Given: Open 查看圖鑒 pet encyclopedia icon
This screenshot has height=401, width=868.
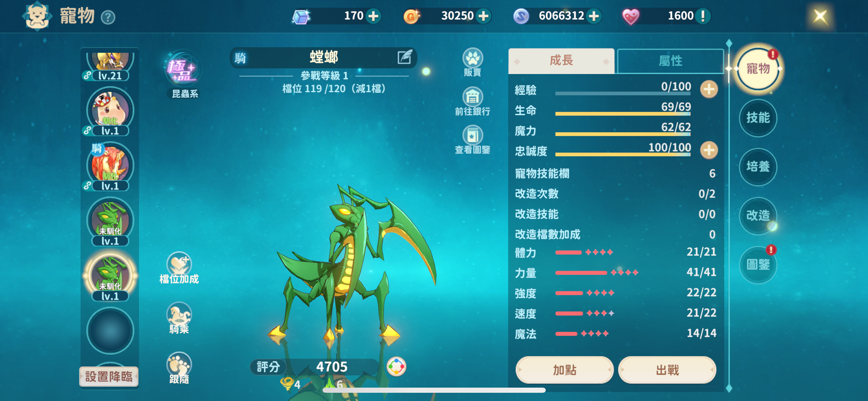Looking at the screenshot, I should click(x=472, y=135).
